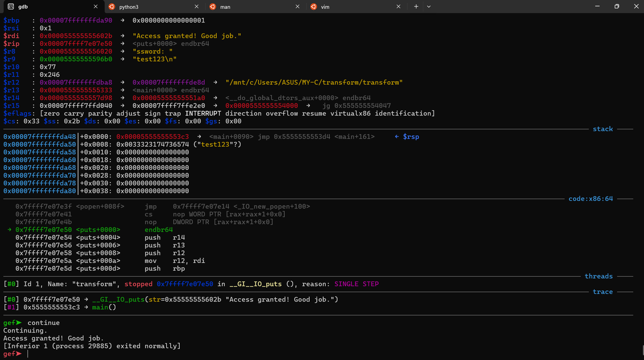Click the __GI__IO_puts trace frame #0
Viewport: 644px width, 360px height.
point(171,299)
